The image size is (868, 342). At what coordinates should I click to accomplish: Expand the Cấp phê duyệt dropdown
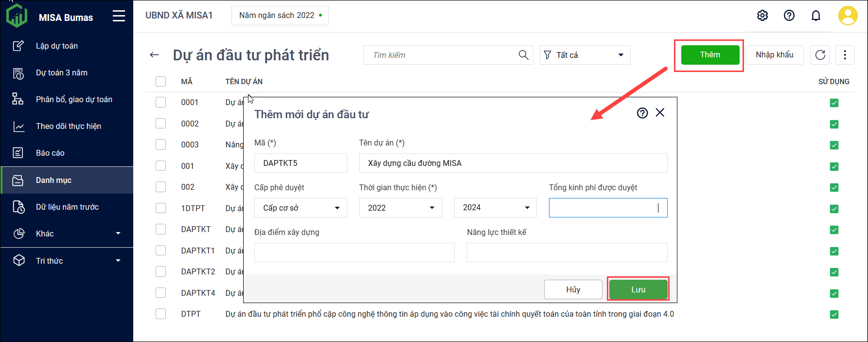tap(301, 208)
